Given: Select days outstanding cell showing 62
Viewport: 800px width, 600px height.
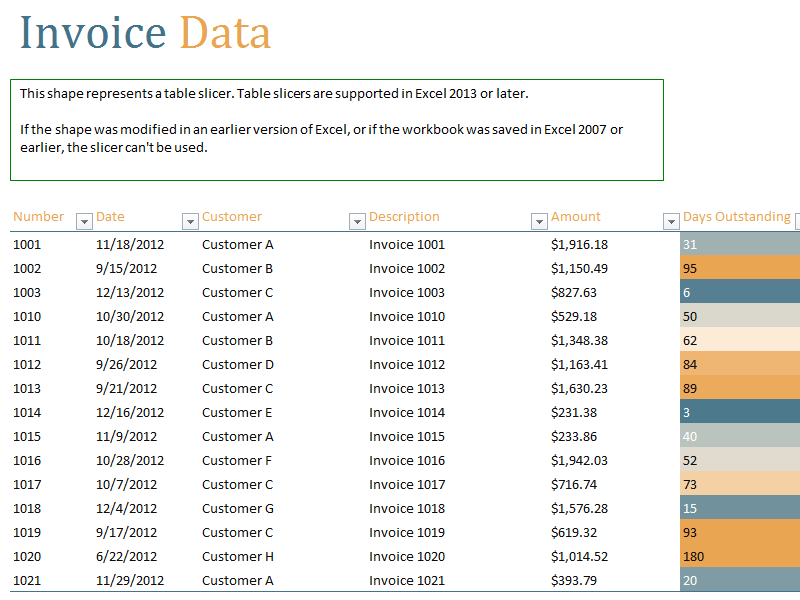Looking at the screenshot, I should [740, 340].
